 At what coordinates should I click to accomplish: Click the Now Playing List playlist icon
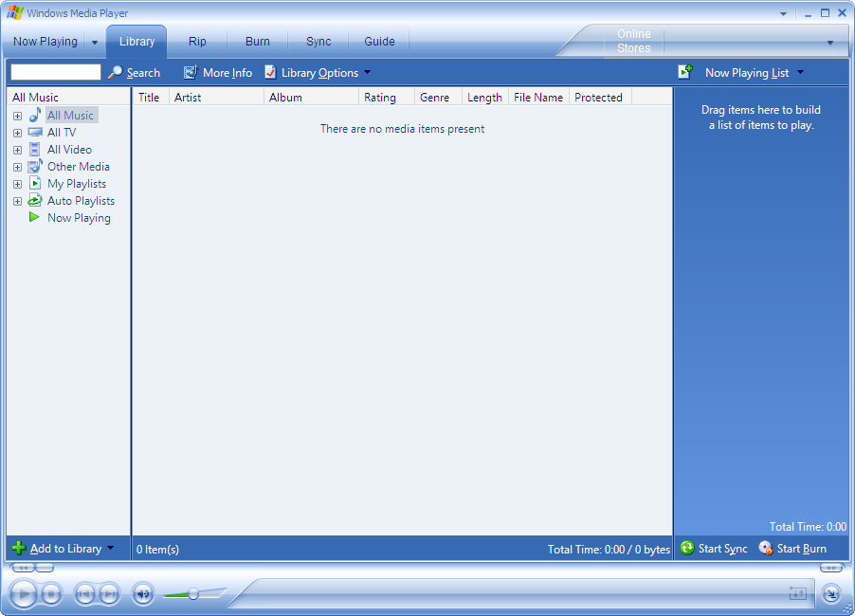[685, 72]
